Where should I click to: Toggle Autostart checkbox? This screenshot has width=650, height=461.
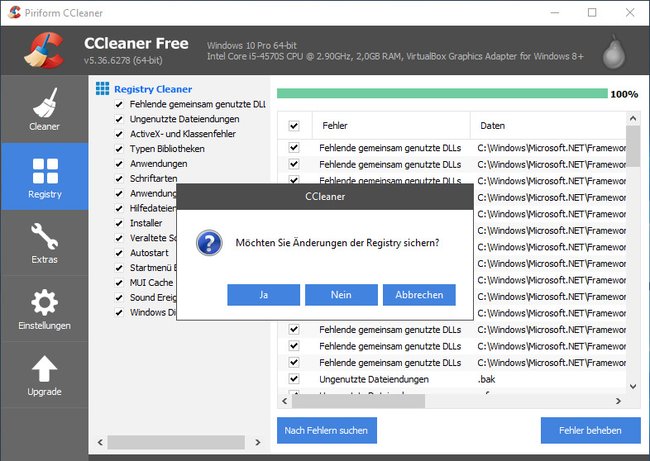(119, 253)
